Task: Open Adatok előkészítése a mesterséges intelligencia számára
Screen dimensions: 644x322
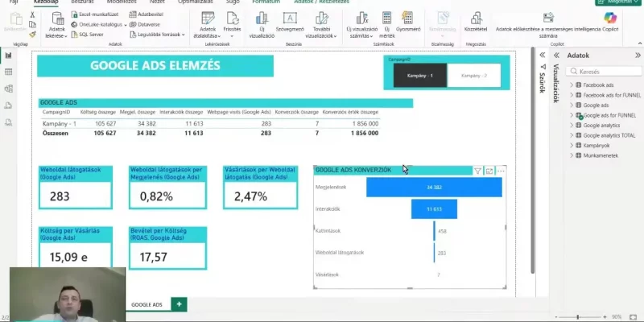Action: 548,25
